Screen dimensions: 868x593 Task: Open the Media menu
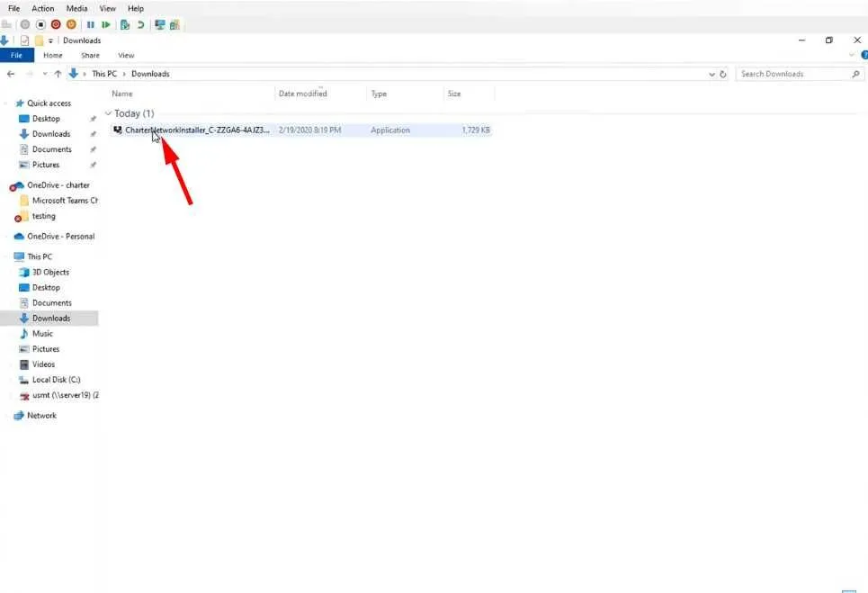coord(77,8)
